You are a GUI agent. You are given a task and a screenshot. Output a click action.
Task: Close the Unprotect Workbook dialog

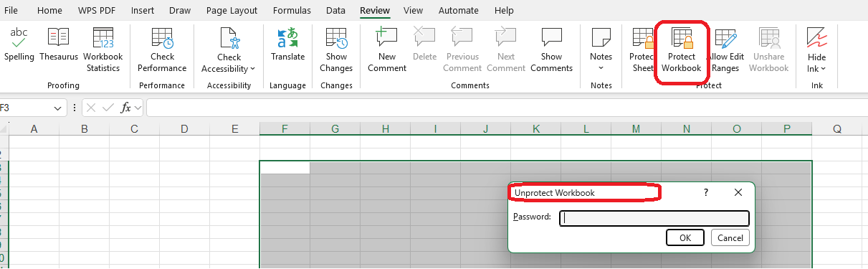click(738, 193)
